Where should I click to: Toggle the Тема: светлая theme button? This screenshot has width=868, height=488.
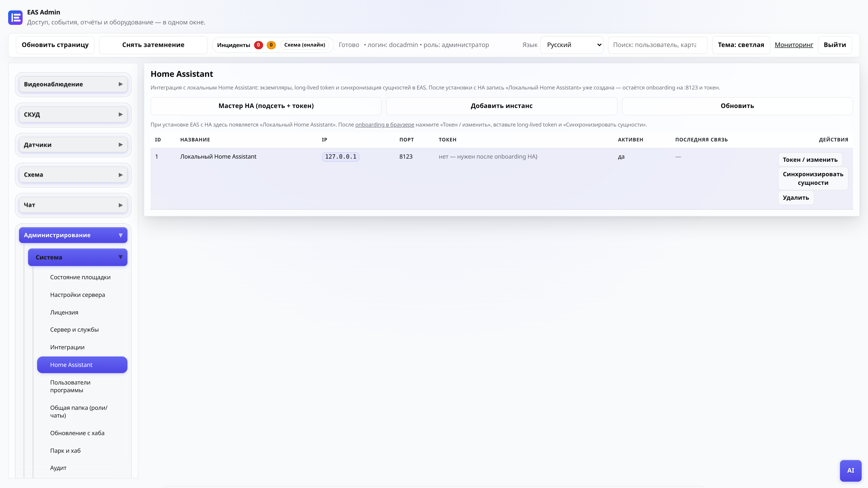point(741,45)
